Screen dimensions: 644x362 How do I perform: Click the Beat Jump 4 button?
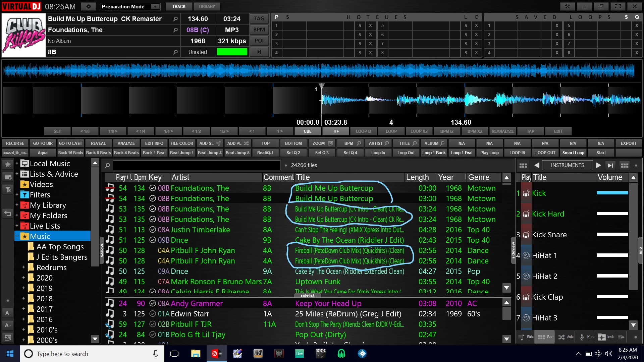[x=210, y=153]
